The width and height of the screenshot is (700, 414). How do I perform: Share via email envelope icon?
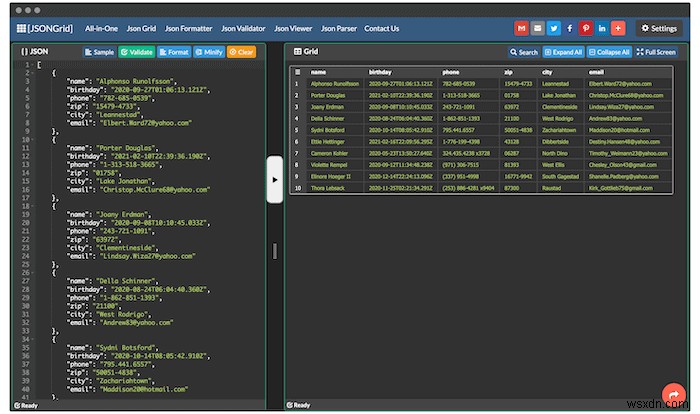(538, 28)
